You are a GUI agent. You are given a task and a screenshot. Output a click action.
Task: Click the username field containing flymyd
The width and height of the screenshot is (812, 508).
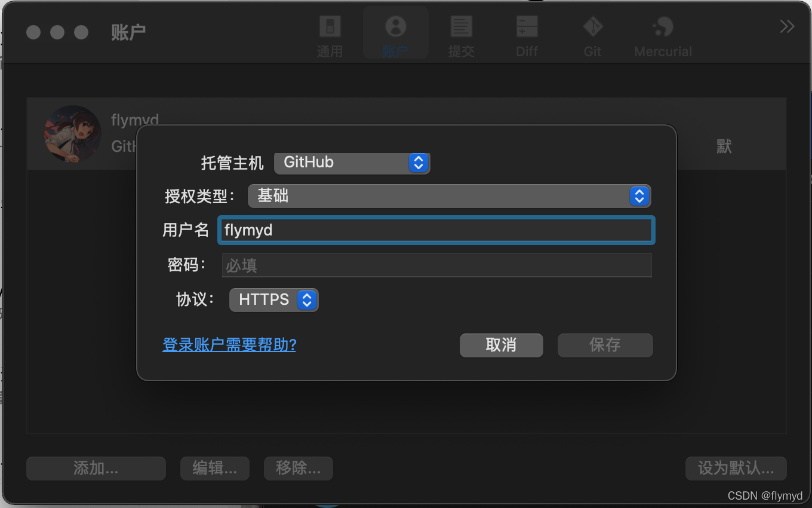[x=436, y=230]
